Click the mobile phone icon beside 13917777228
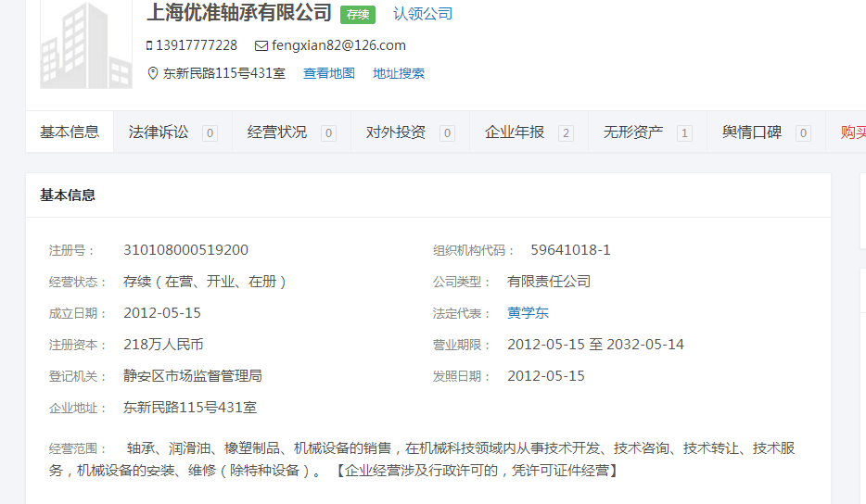 point(149,45)
